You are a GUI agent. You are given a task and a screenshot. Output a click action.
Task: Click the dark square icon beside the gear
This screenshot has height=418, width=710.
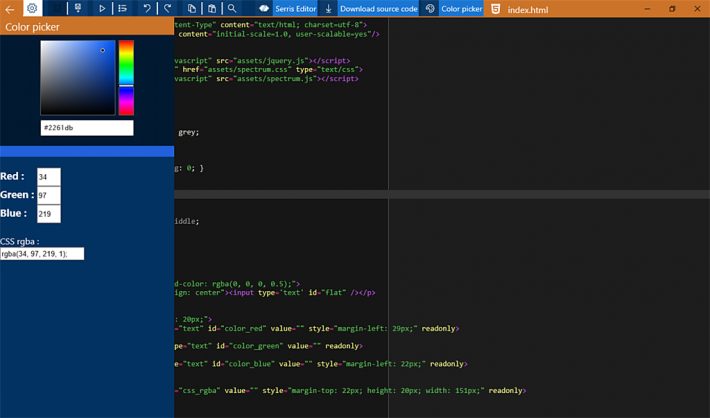pos(57,8)
